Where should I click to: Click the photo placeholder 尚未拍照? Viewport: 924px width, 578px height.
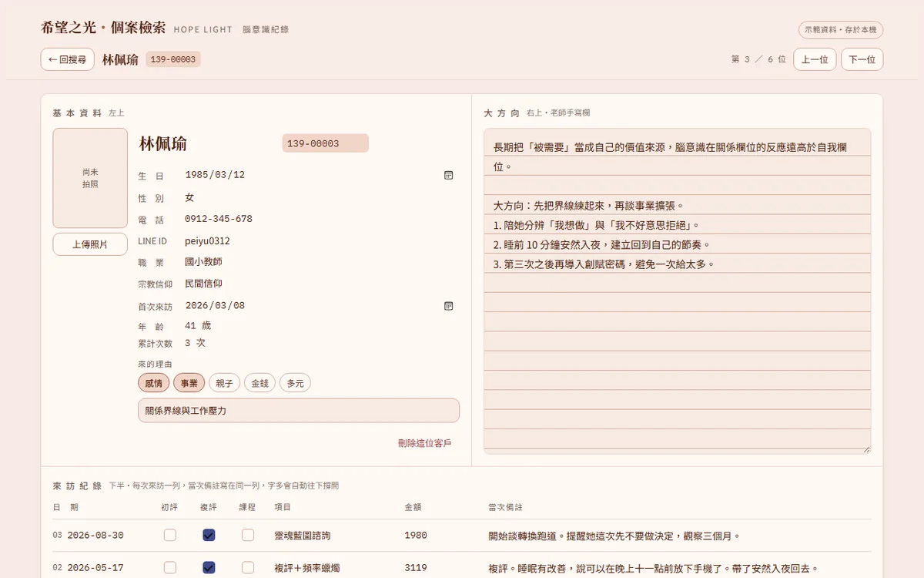tap(90, 178)
